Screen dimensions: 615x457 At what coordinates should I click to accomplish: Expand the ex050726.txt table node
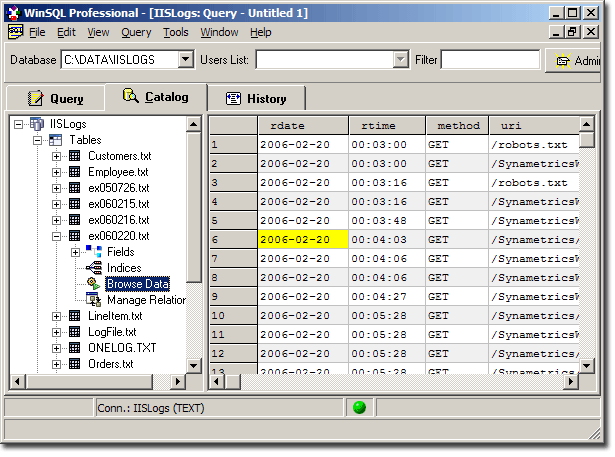[x=56, y=188]
